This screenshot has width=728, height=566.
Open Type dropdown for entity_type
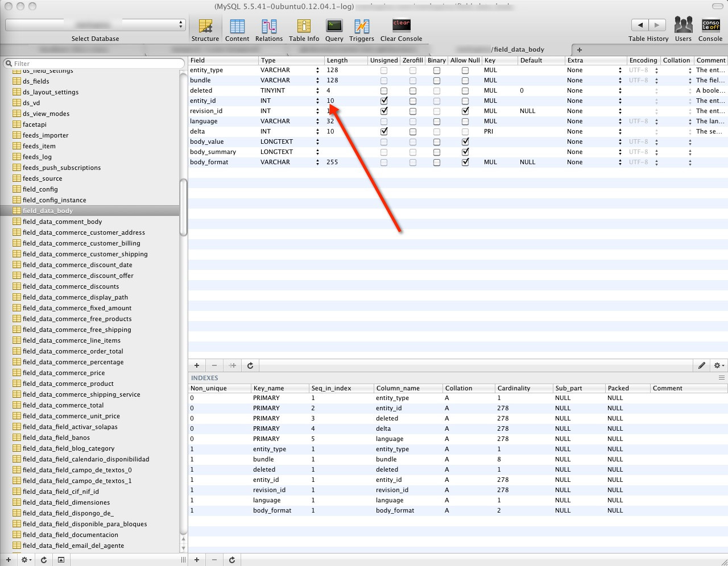(x=317, y=70)
